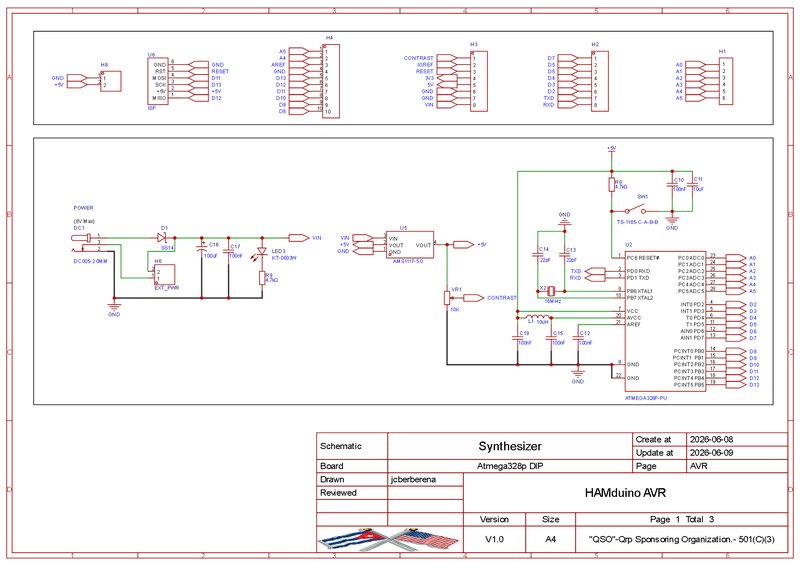800x566 pixels.
Task: Click the crossed flags logo in title block
Action: (390, 539)
